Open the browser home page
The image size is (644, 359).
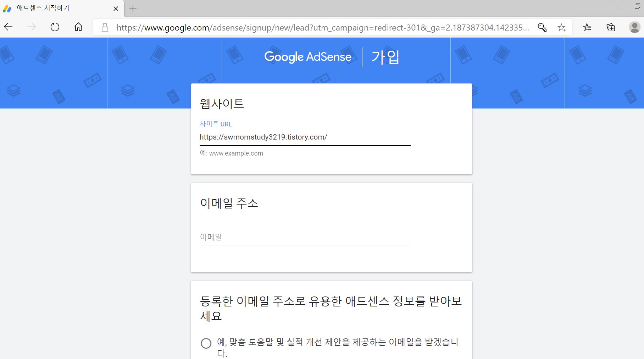coord(78,27)
